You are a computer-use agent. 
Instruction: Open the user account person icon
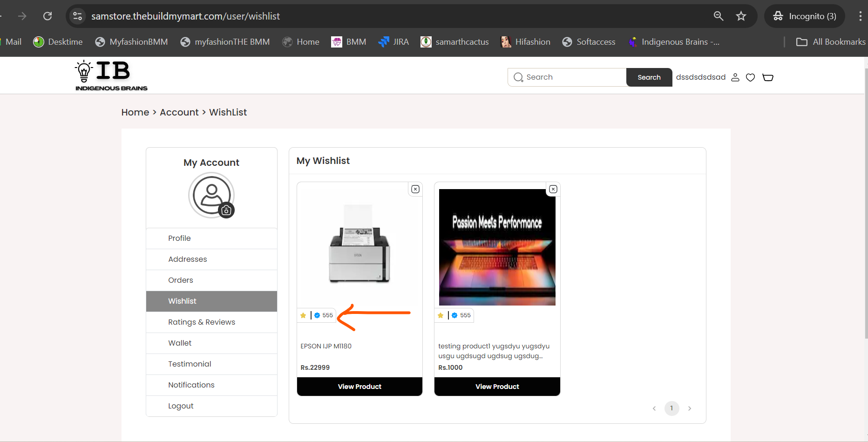pos(735,77)
